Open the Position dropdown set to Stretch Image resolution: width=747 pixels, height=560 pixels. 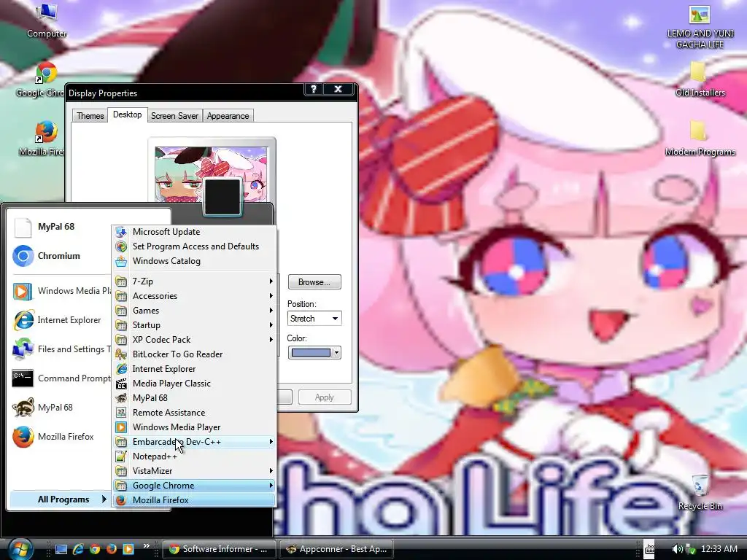(314, 319)
